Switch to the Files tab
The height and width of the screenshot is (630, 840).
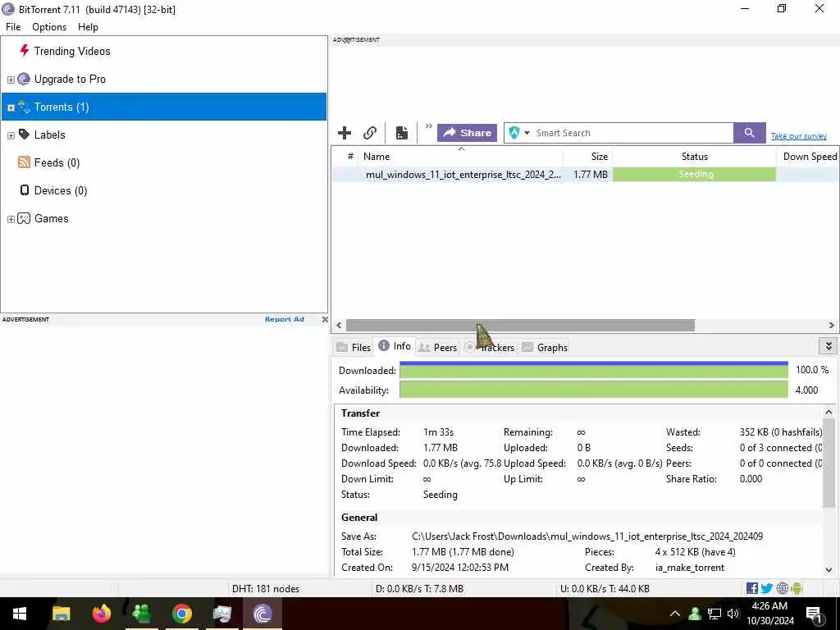point(353,347)
